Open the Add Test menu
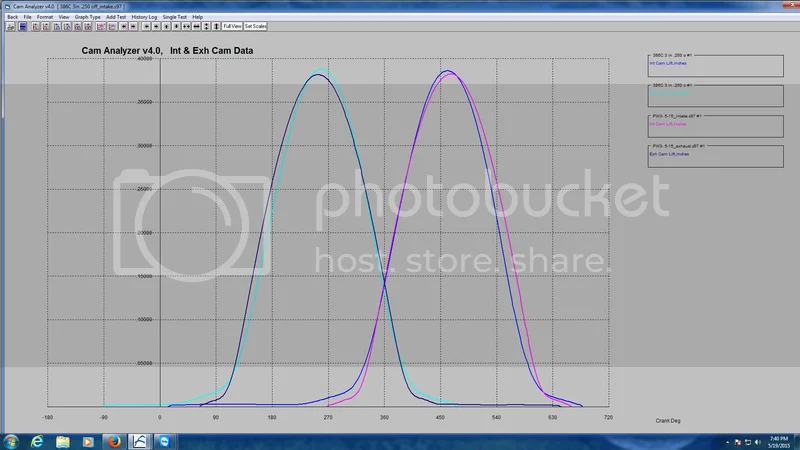This screenshot has height=450, width=800. pyautogui.click(x=116, y=17)
